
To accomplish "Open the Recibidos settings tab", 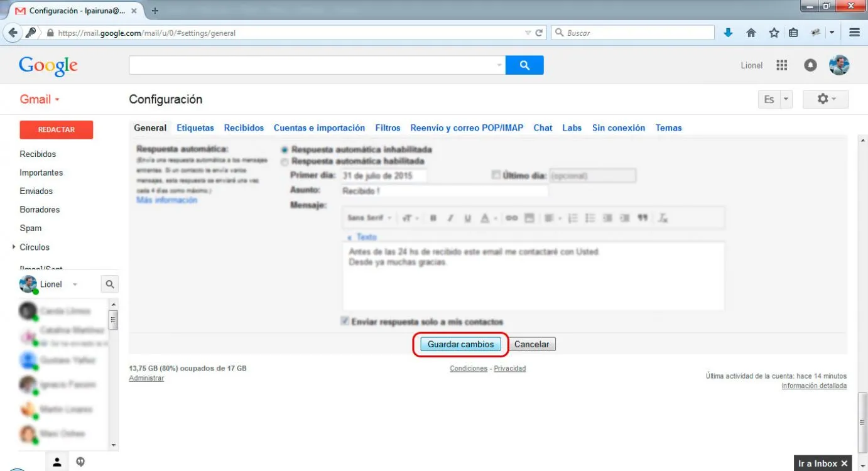I will coord(244,127).
